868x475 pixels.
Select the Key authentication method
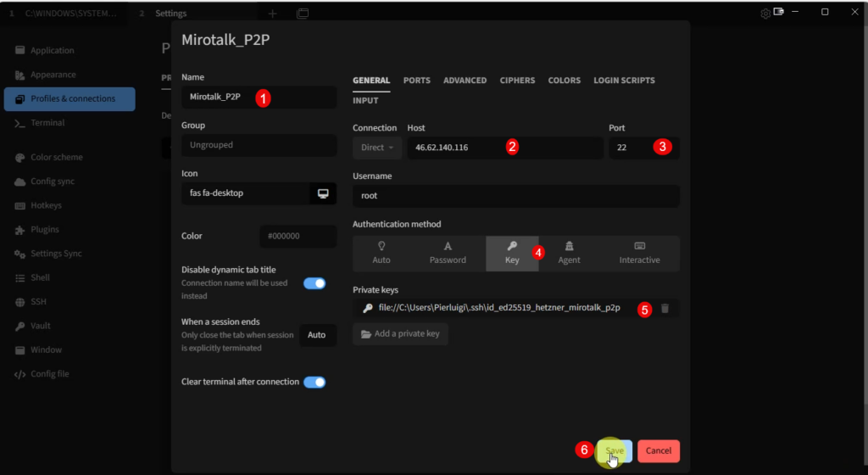[512, 253]
